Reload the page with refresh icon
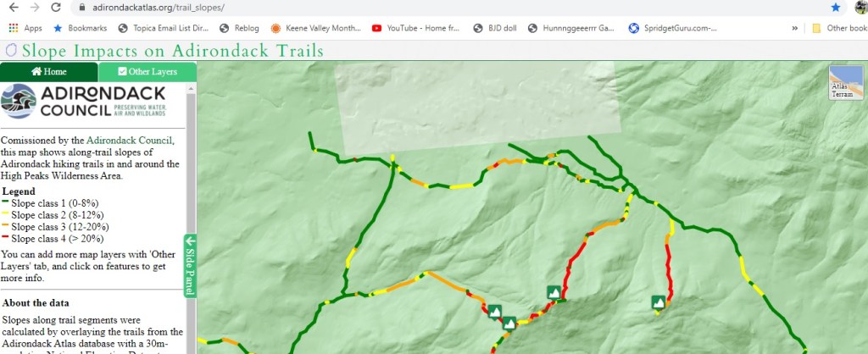The width and height of the screenshot is (868, 354). 56,8
